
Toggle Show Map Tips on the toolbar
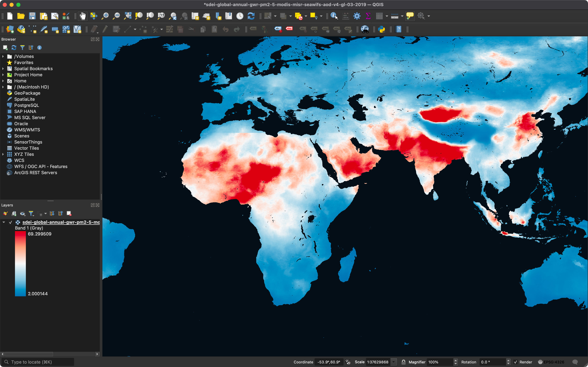410,16
